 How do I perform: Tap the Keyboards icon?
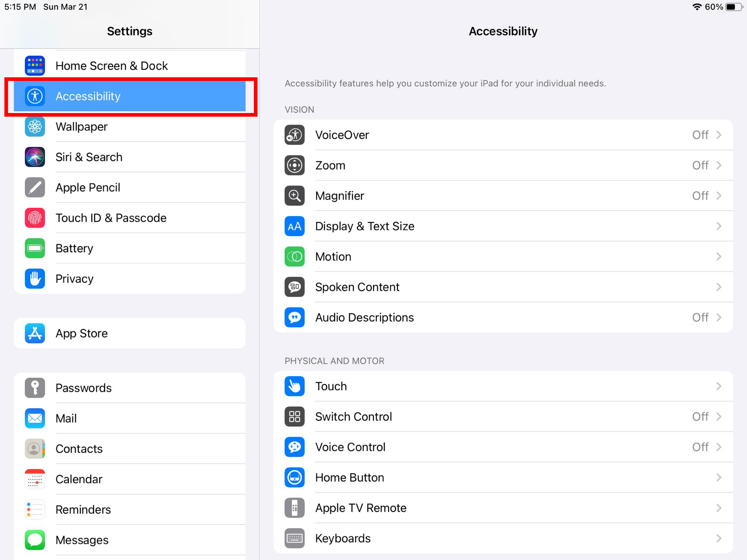coord(295,538)
